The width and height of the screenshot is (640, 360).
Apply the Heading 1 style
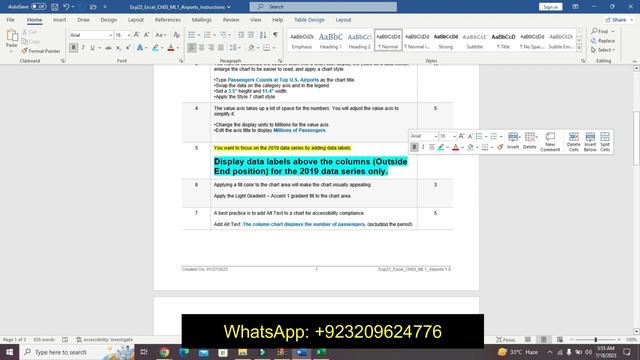click(x=330, y=40)
